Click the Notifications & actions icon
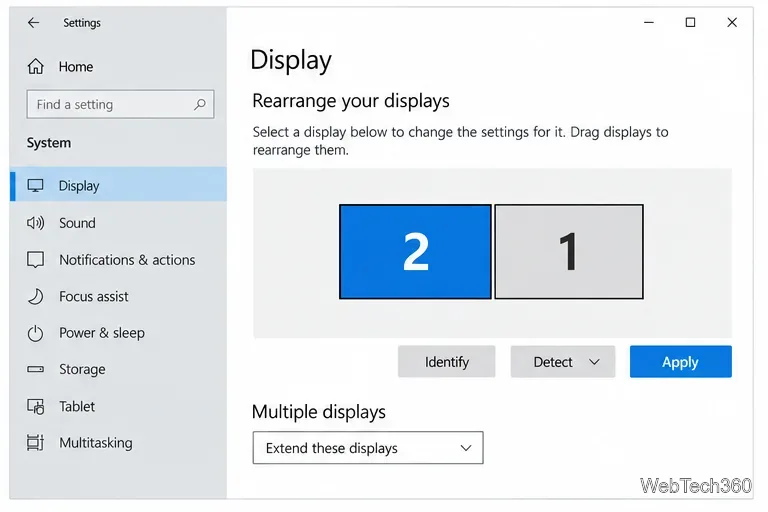 (x=35, y=260)
